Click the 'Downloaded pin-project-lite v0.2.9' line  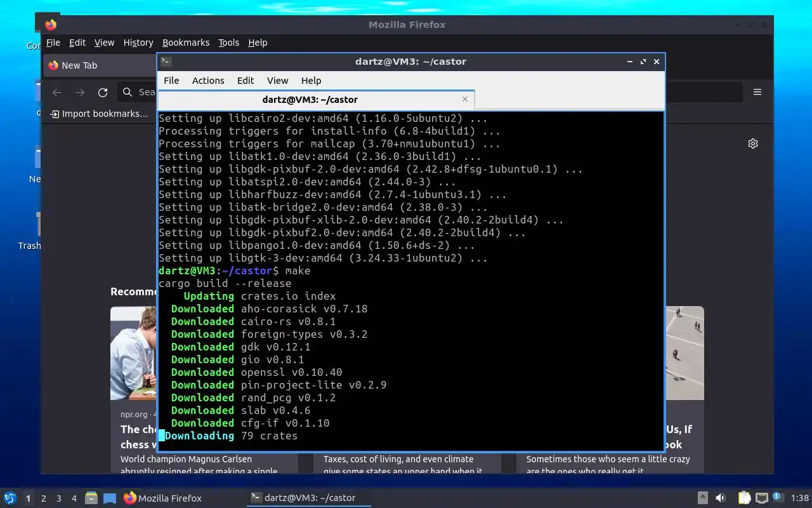point(278,385)
